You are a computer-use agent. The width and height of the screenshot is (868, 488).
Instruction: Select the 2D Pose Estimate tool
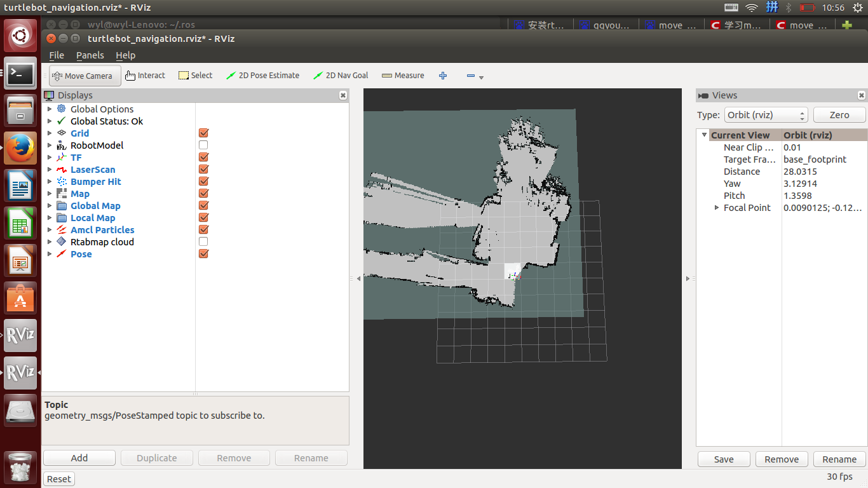tap(262, 76)
